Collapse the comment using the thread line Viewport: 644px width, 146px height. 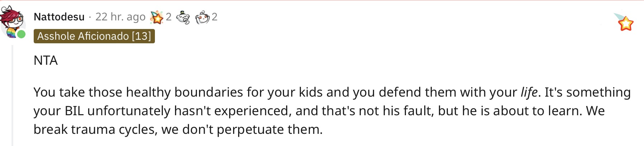(13, 95)
